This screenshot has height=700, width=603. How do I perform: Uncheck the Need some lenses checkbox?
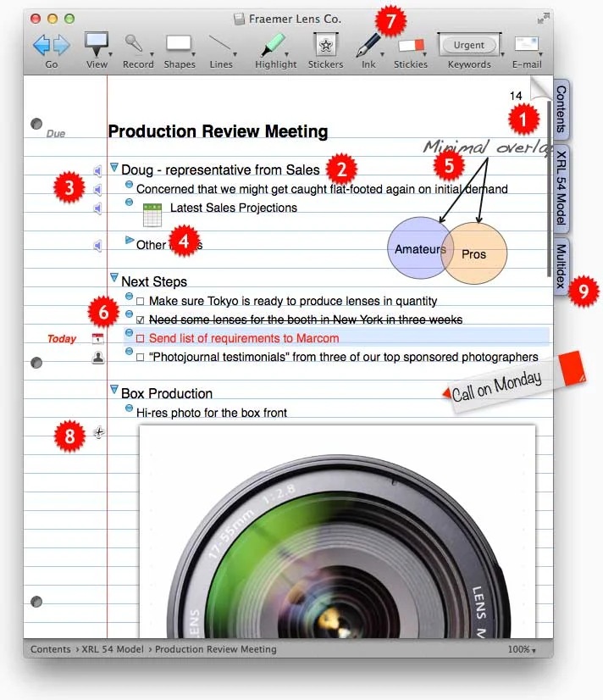click(x=141, y=320)
